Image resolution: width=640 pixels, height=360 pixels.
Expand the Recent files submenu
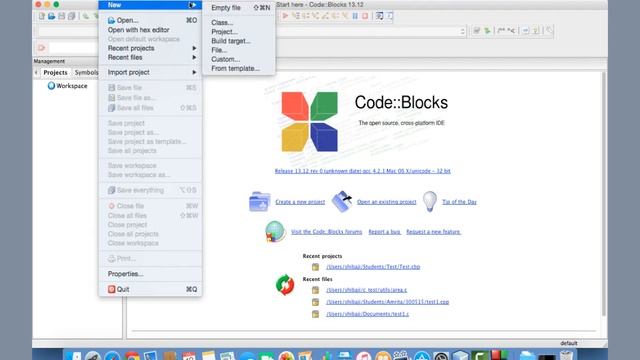pyautogui.click(x=150, y=58)
